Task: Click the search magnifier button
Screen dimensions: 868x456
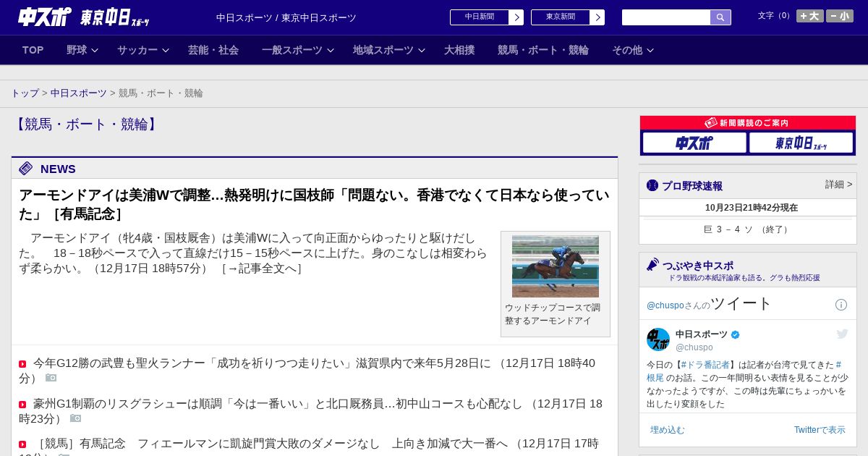Action: pyautogui.click(x=720, y=17)
